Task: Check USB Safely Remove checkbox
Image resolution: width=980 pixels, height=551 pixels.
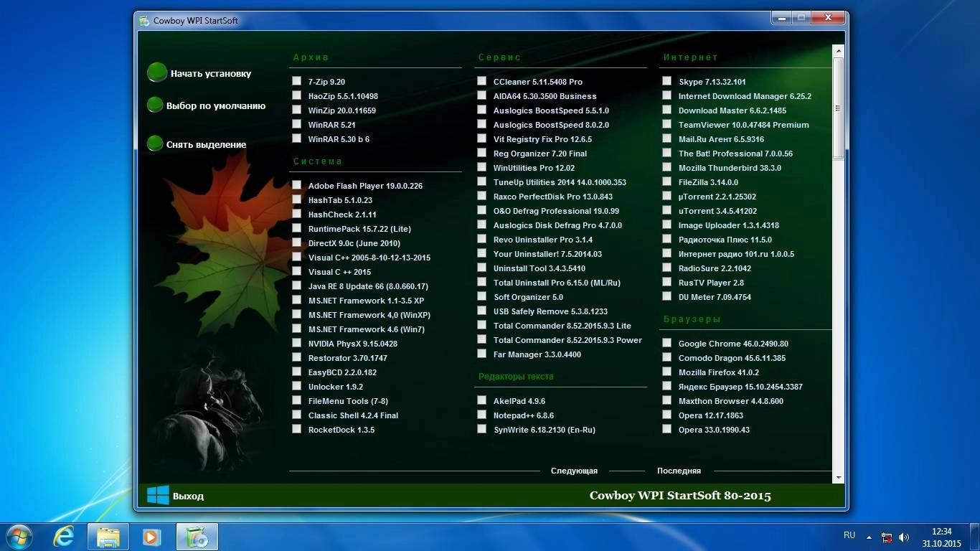Action: coord(482,311)
